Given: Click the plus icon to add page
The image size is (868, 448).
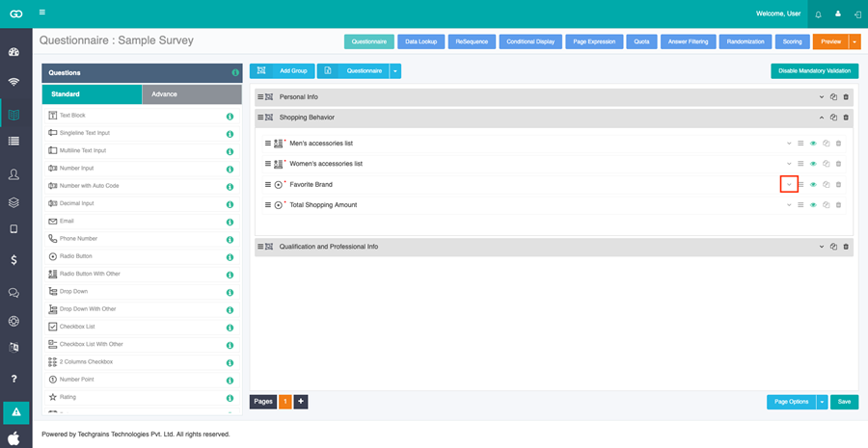Looking at the screenshot, I should 301,402.
